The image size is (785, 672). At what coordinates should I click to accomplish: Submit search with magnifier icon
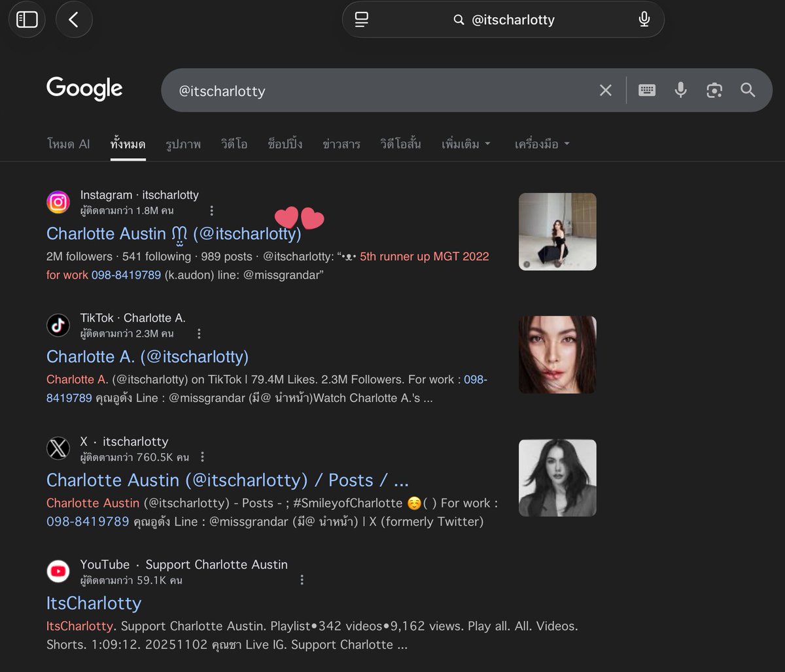[x=748, y=90]
